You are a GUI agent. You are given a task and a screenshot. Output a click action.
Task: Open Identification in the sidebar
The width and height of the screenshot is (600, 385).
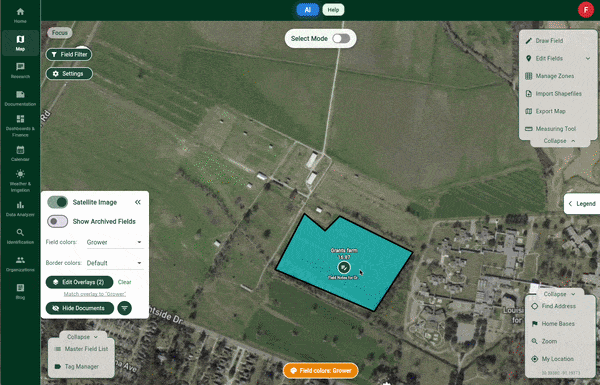click(20, 236)
